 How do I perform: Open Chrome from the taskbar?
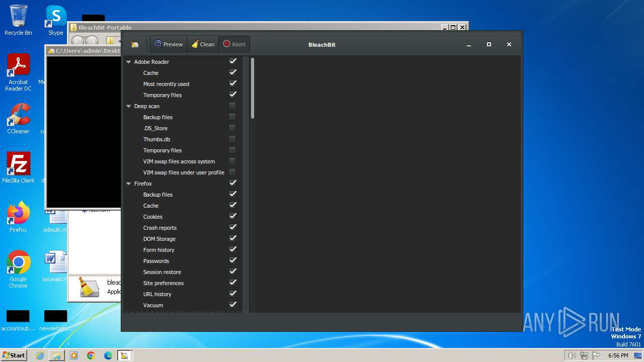[x=91, y=355]
